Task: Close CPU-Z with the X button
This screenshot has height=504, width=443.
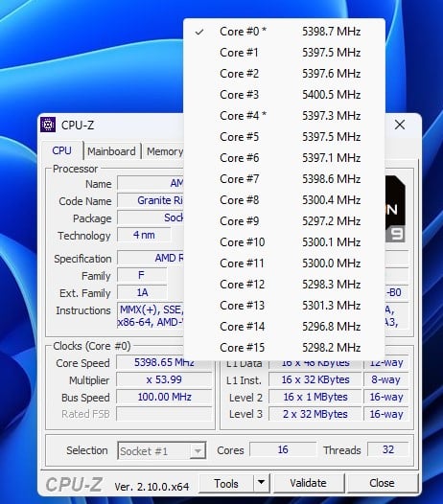Action: (400, 125)
